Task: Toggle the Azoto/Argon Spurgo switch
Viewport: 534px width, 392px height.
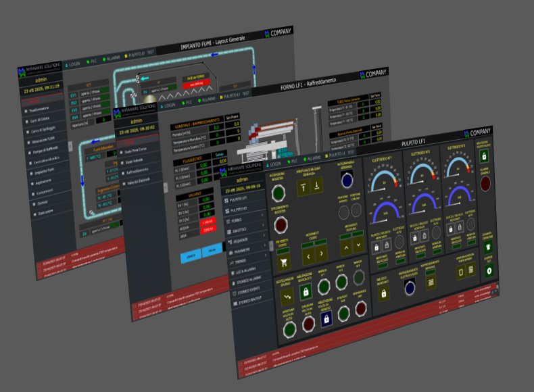Action: [x=287, y=294]
